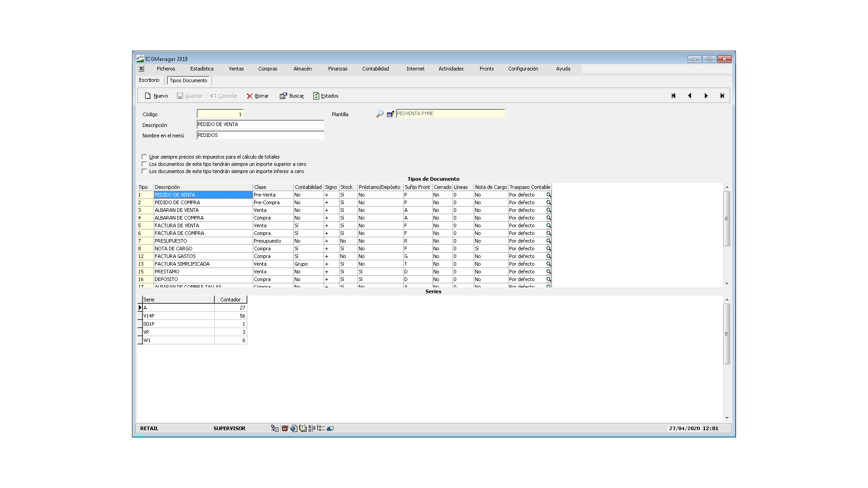Open the Internet menu
The height and width of the screenshot is (488, 868).
click(x=415, y=69)
